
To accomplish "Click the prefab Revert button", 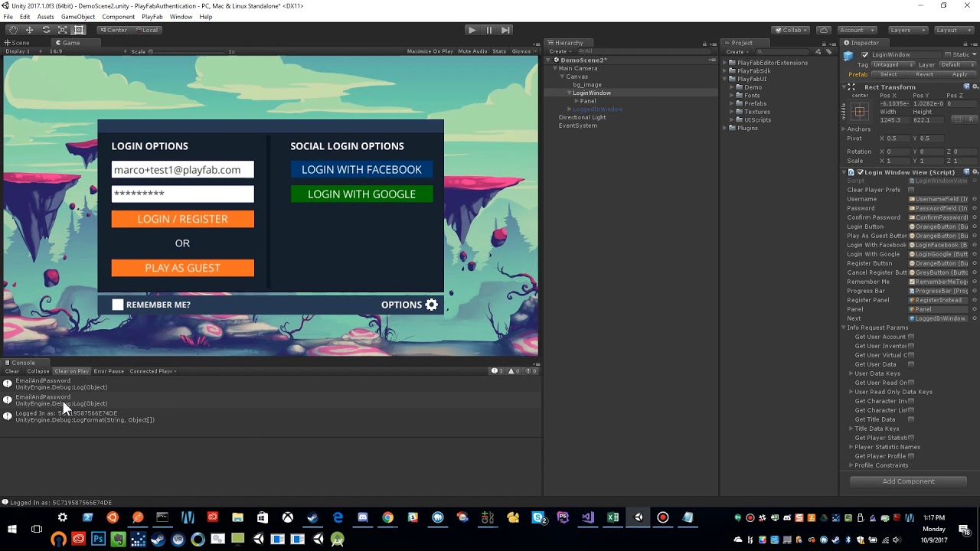I will (x=925, y=74).
